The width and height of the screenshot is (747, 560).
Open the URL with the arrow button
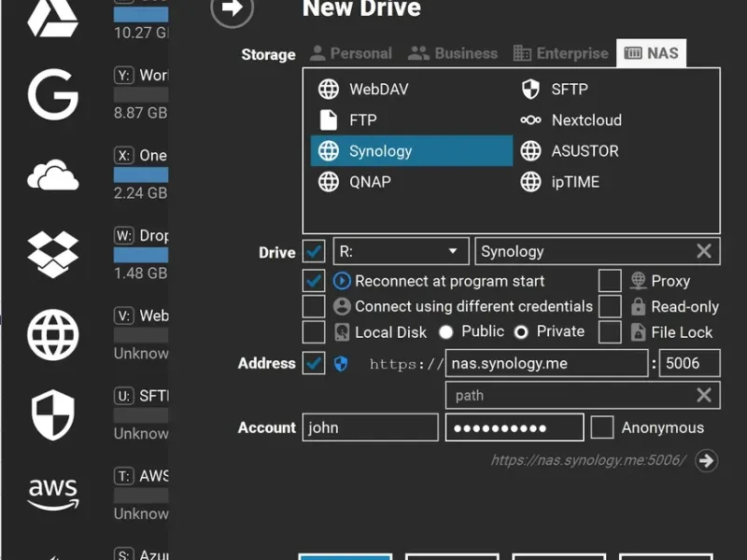pyautogui.click(x=706, y=460)
